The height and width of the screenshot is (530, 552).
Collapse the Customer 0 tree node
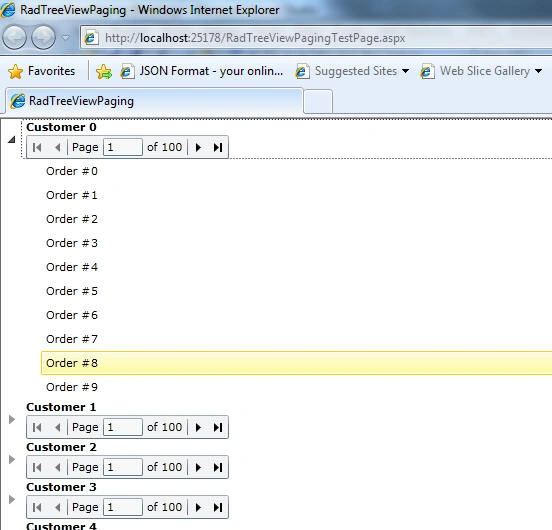click(x=12, y=140)
